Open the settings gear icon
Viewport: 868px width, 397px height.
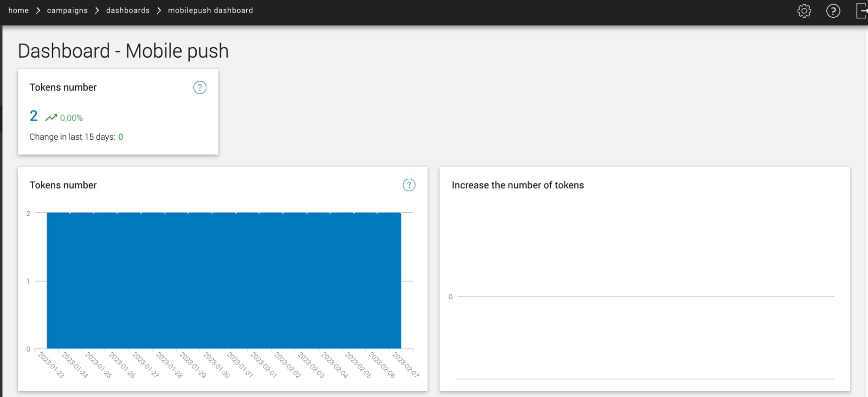(x=804, y=11)
